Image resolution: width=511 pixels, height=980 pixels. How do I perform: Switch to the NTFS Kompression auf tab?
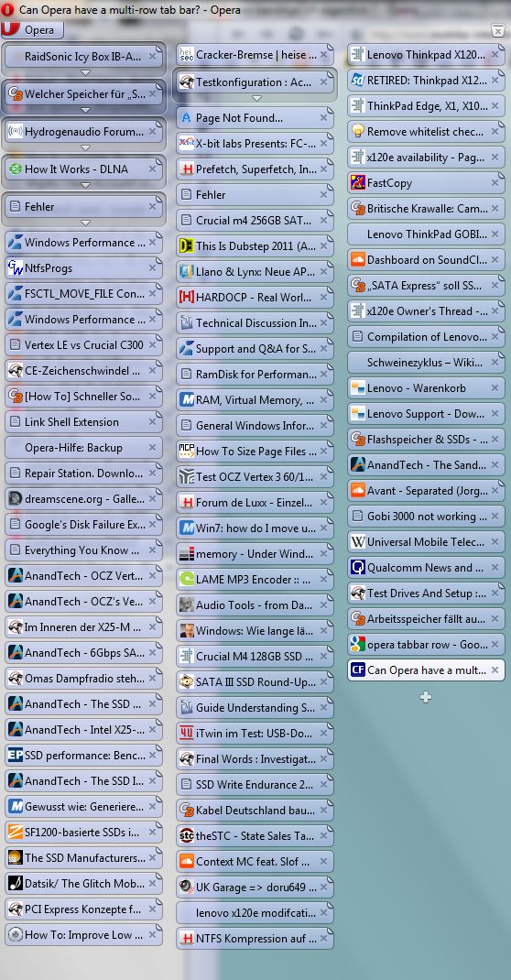point(255,938)
